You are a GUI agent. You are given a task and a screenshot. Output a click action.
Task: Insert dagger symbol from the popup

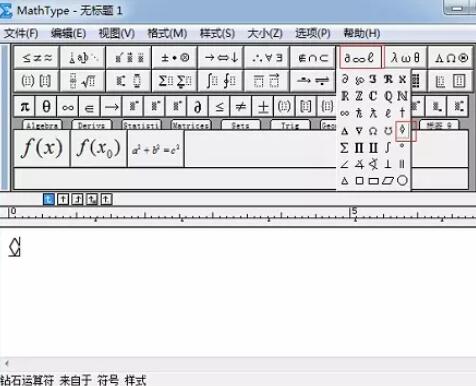[x=402, y=113]
